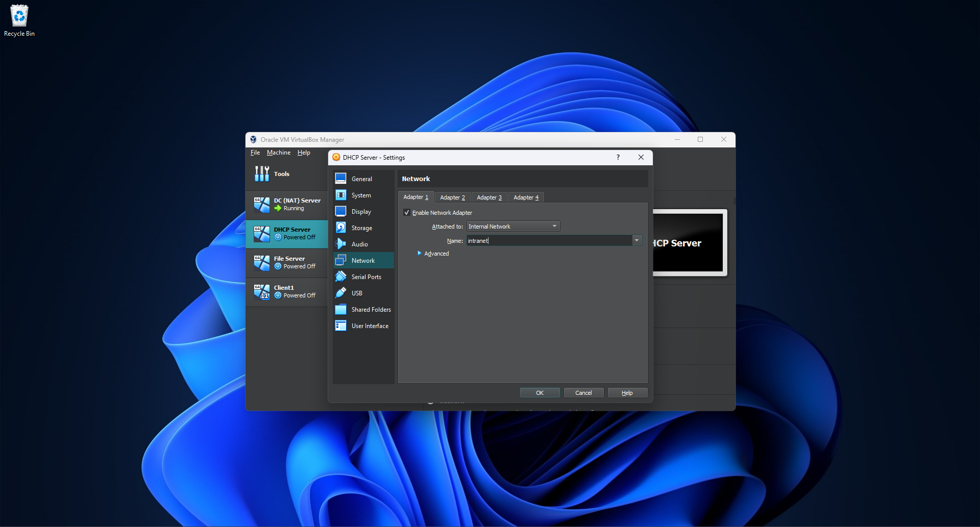The image size is (980, 527).
Task: Select Shared Folders in settings categories
Action: pyautogui.click(x=363, y=309)
